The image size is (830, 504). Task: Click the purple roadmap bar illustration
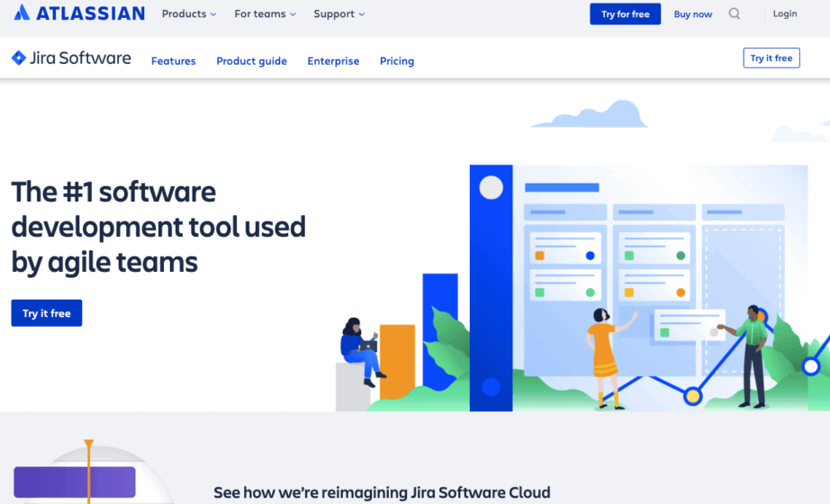pyautogui.click(x=75, y=482)
